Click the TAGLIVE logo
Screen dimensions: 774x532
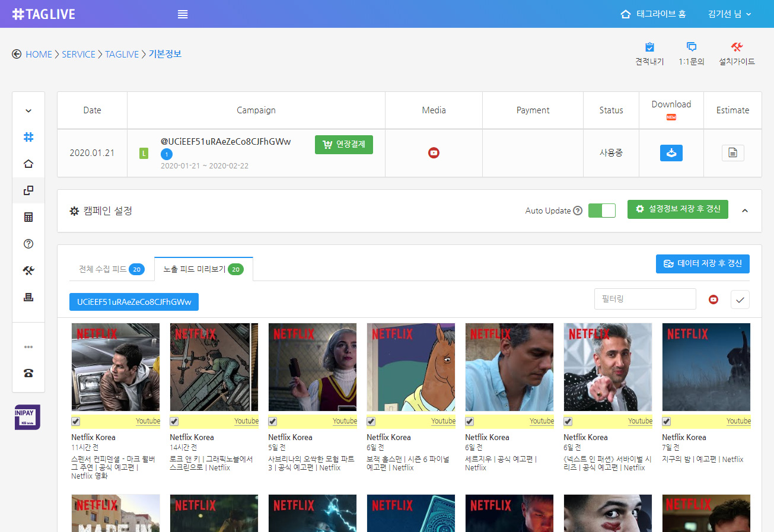[x=43, y=14]
